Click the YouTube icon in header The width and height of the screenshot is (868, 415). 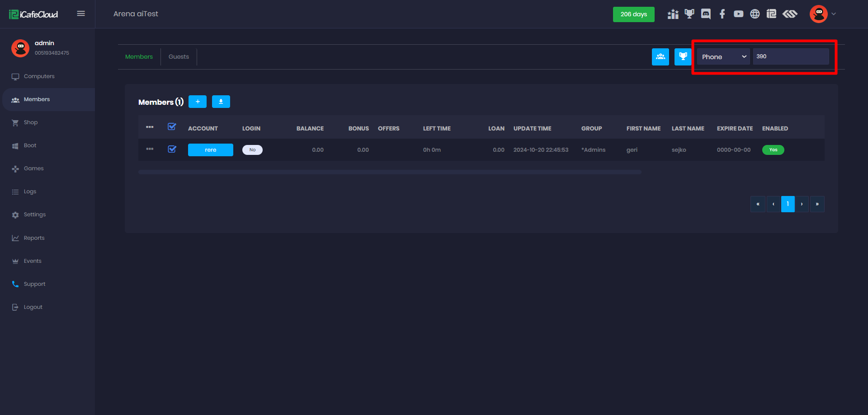coord(738,14)
